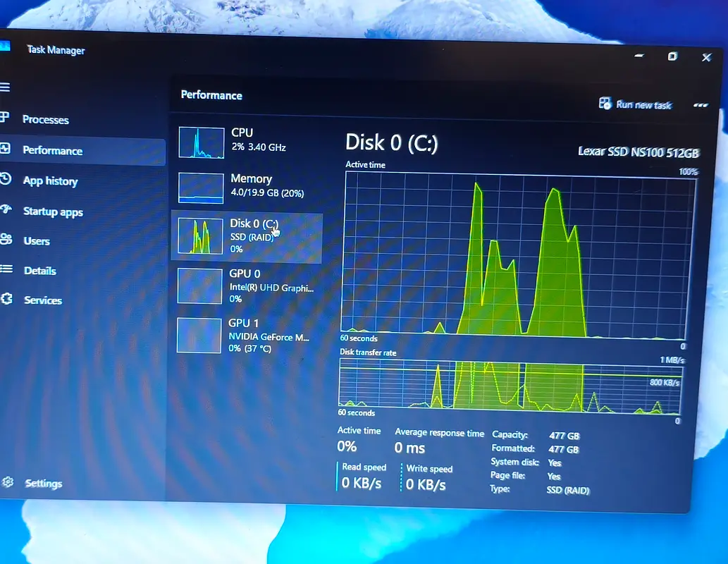Viewport: 728px width, 564px height.
Task: Click the Disk transfer rate graph
Action: tap(510, 386)
